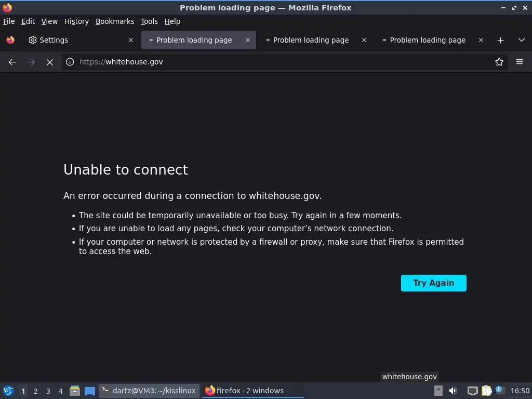Open the network connection tray icon
532x399 pixels.
472,391
